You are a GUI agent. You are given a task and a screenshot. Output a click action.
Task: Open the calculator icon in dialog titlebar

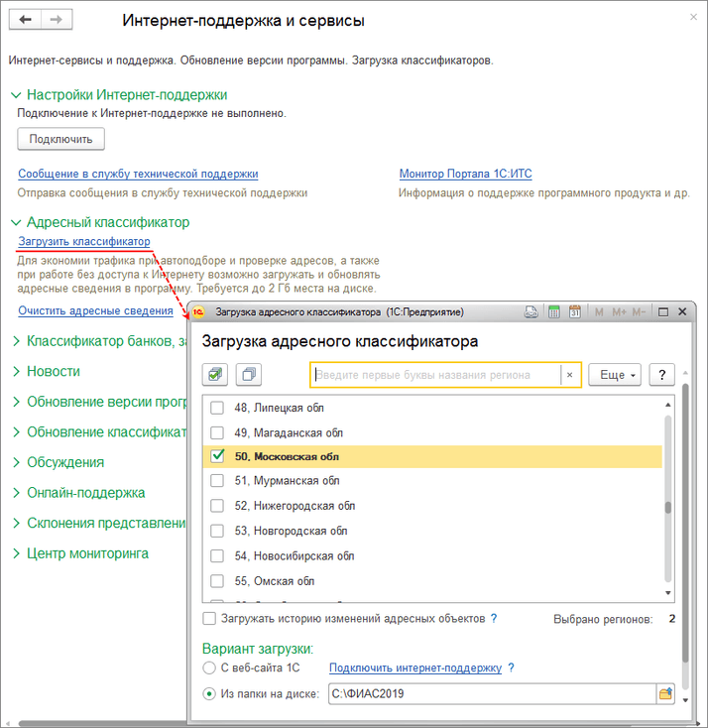click(554, 312)
